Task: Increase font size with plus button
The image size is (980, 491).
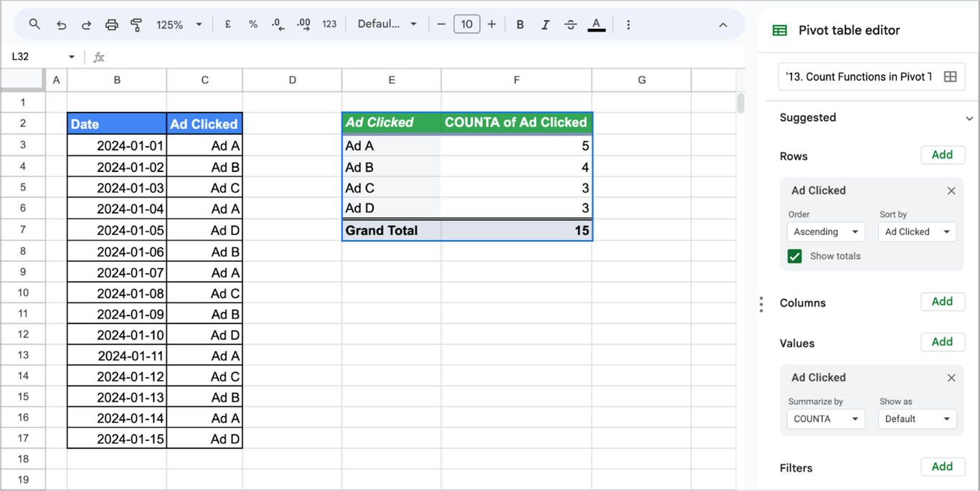Action: pyautogui.click(x=491, y=24)
